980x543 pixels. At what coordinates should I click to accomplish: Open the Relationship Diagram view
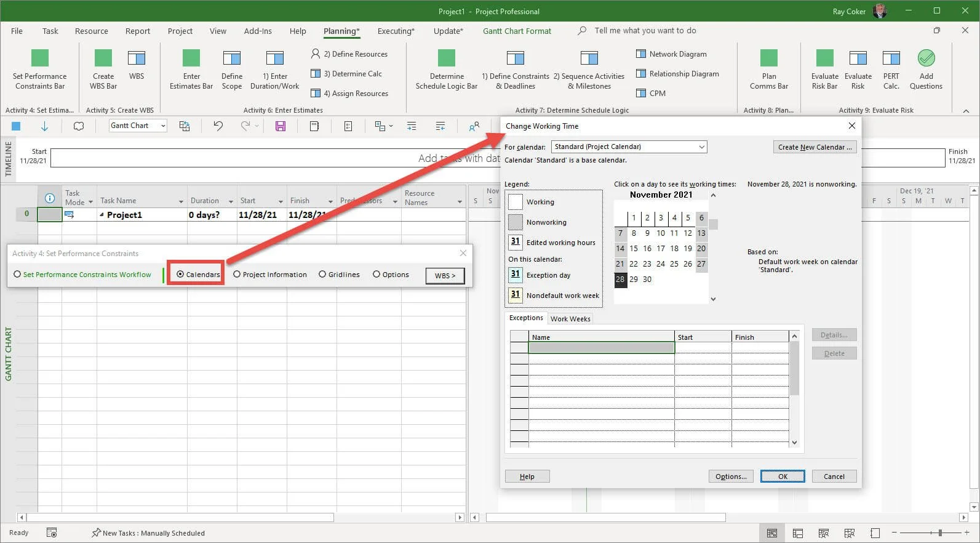click(x=677, y=74)
